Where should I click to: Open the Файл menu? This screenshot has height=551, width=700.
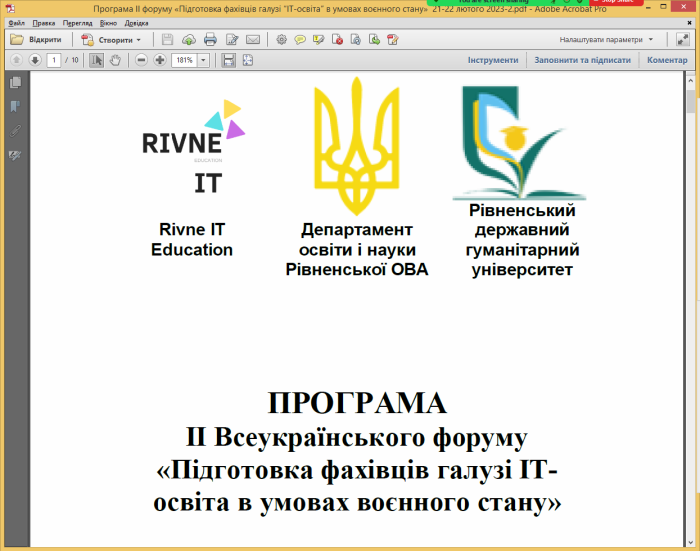click(16, 22)
